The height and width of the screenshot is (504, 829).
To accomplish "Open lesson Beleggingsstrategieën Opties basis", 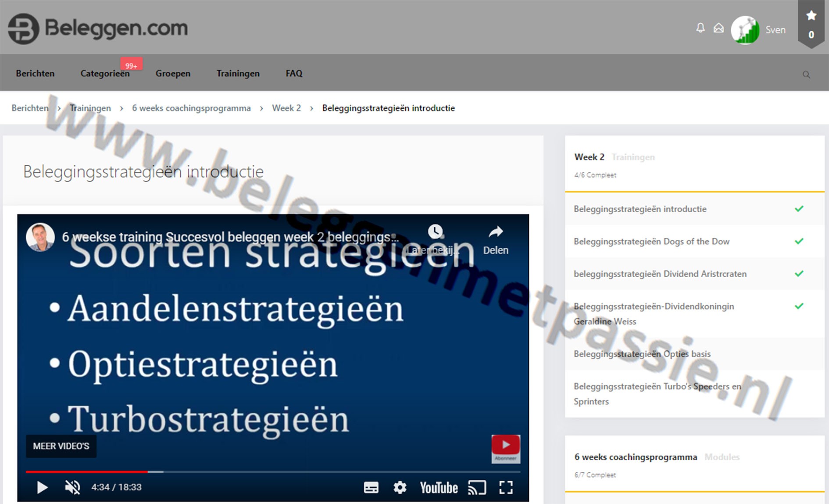I will [x=642, y=354].
